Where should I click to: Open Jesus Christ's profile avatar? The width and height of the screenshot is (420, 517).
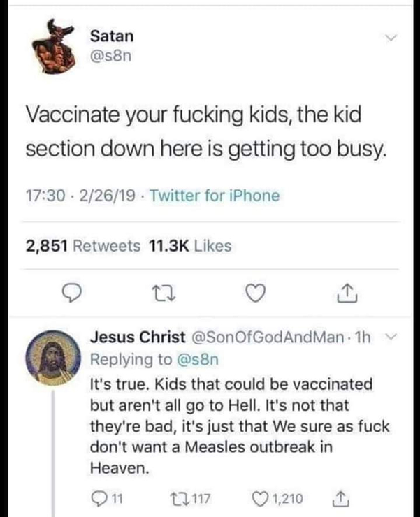click(x=48, y=357)
